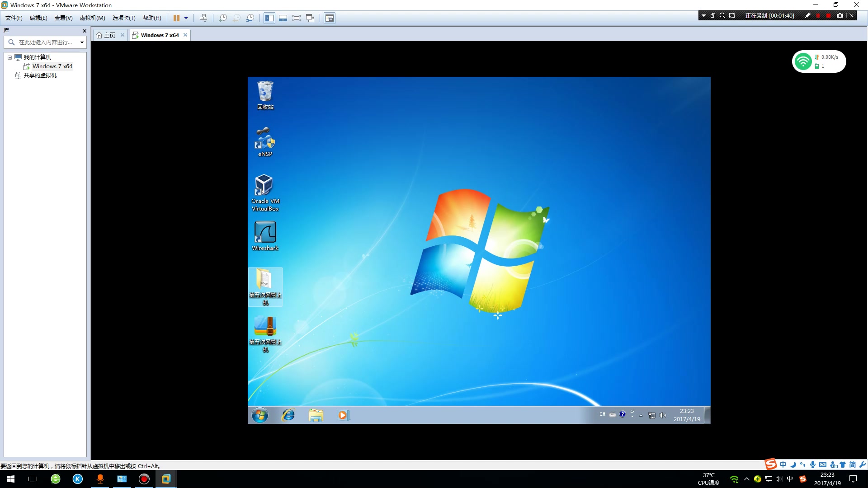Click the recorder zoom magnifier icon
Image resolution: width=868 pixels, height=488 pixels.
click(x=722, y=16)
